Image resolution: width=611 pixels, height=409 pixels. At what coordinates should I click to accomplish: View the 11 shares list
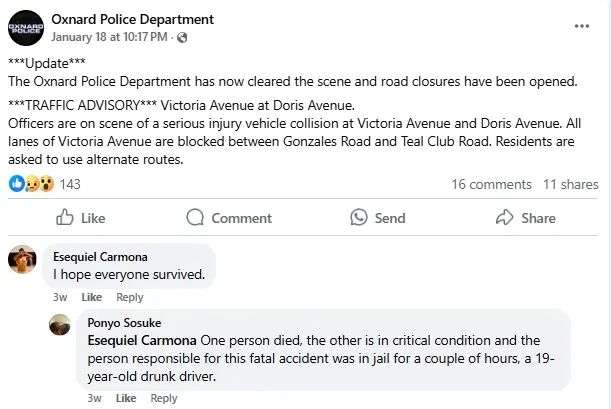(x=571, y=184)
